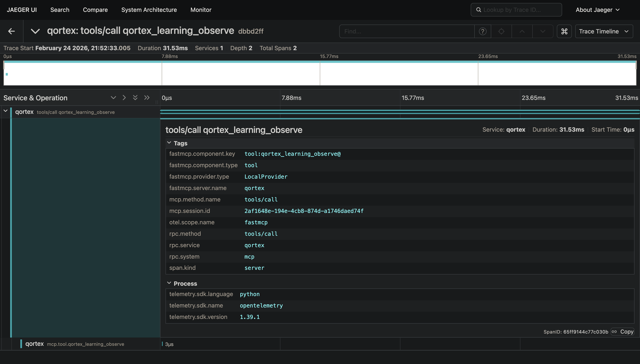
Task: Collapse one level of spans chevron right
Action: [x=124, y=98]
